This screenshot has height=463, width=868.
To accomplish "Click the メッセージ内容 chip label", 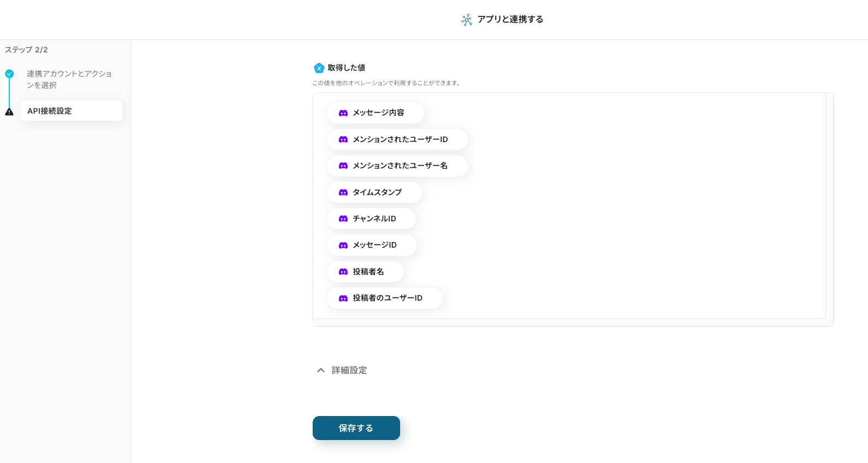I will (x=378, y=113).
